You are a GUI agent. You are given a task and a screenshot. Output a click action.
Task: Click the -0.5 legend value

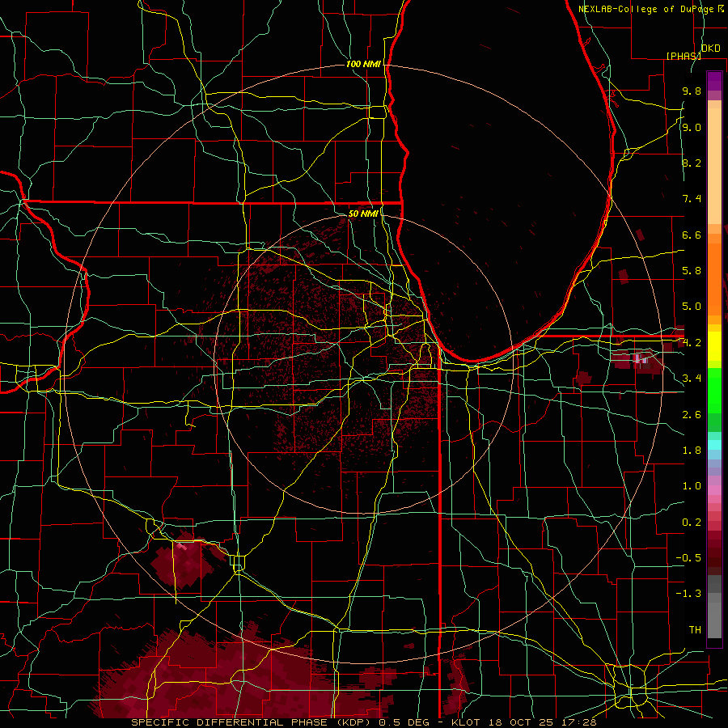click(x=688, y=558)
